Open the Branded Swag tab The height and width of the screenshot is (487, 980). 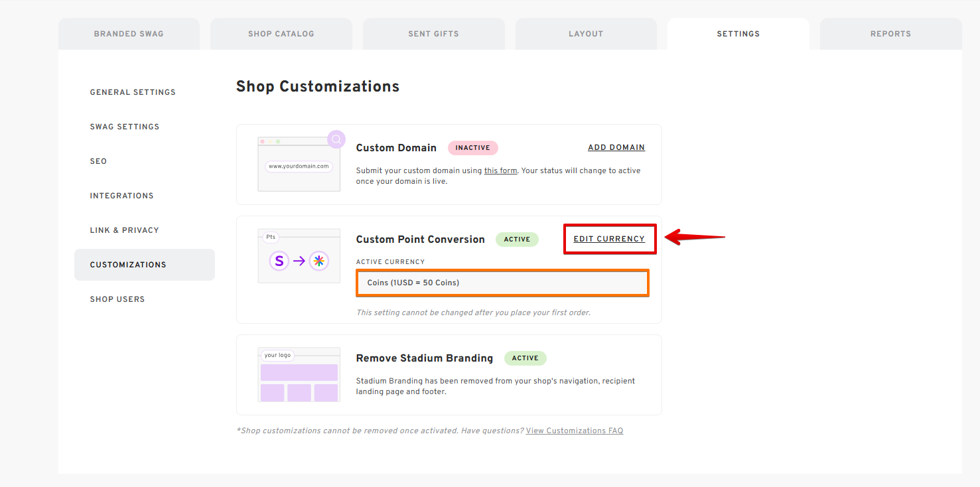129,34
